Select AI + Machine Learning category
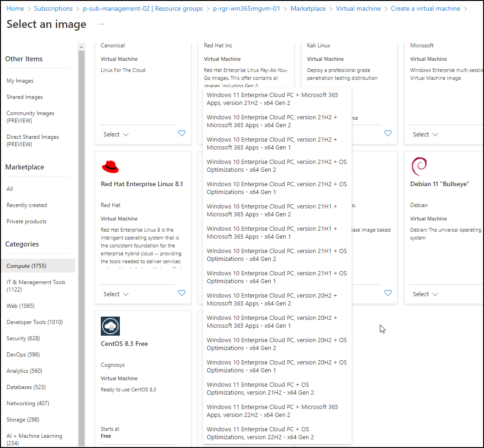This screenshot has height=448, width=484. tap(34, 439)
